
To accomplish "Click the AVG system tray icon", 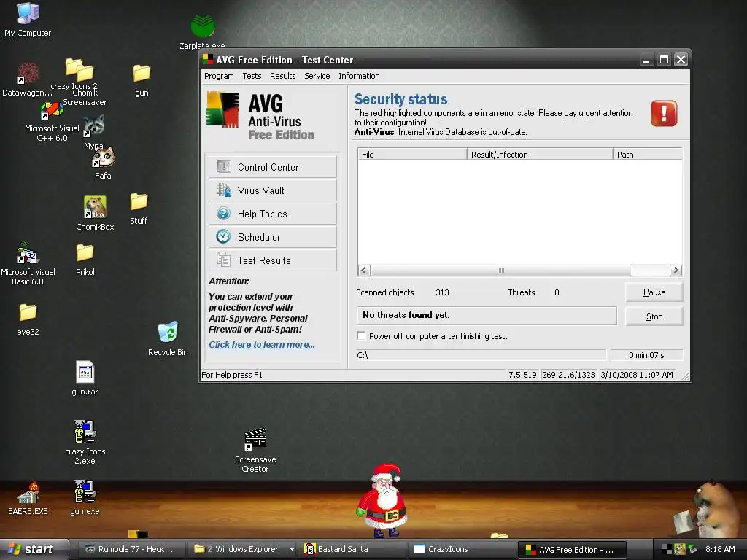I will point(667,549).
